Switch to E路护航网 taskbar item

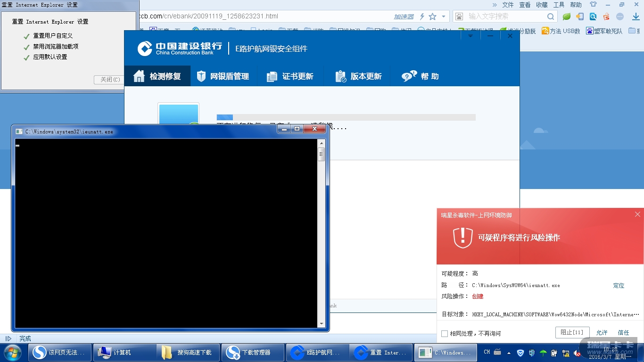pyautogui.click(x=317, y=353)
